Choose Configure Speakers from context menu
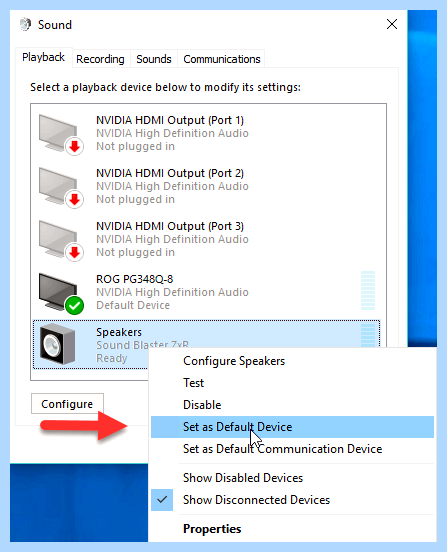Screen dimensions: 447x552 coord(292,361)
